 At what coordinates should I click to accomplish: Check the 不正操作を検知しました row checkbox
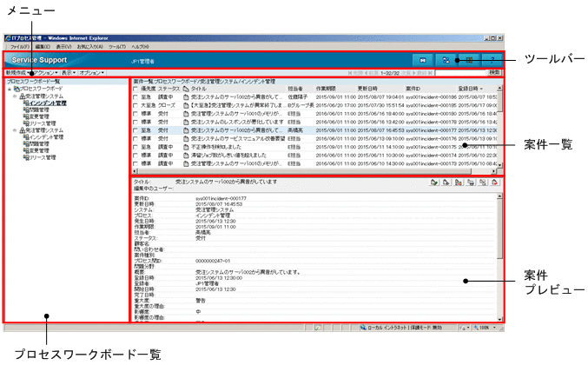(135, 147)
